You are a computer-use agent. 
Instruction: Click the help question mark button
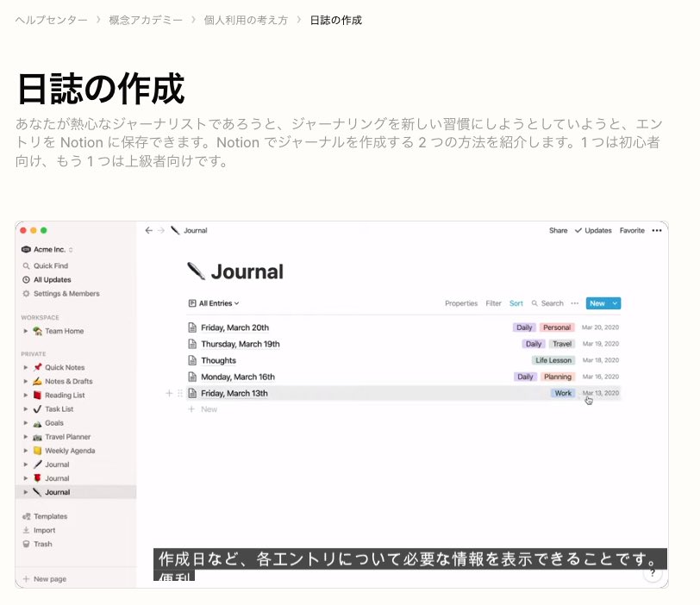(653, 573)
